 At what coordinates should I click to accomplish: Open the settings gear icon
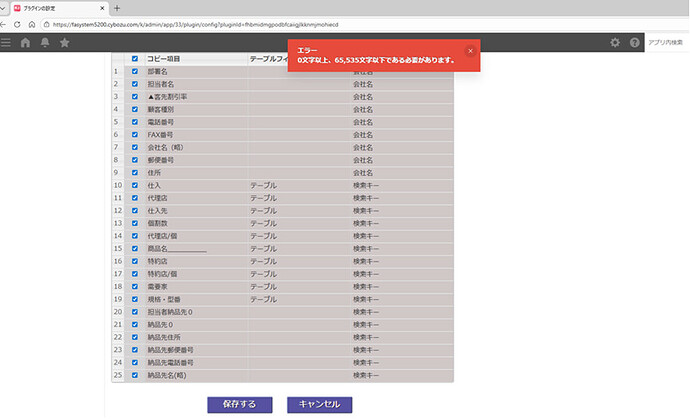615,42
